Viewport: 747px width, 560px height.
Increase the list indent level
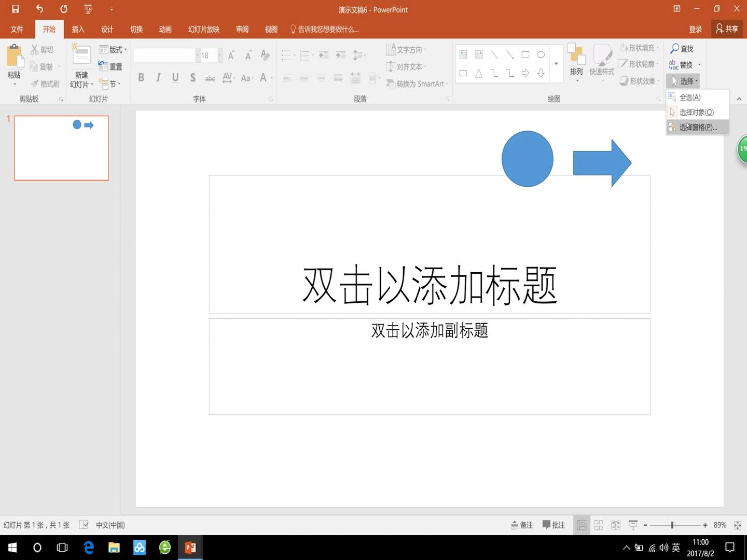point(340,55)
